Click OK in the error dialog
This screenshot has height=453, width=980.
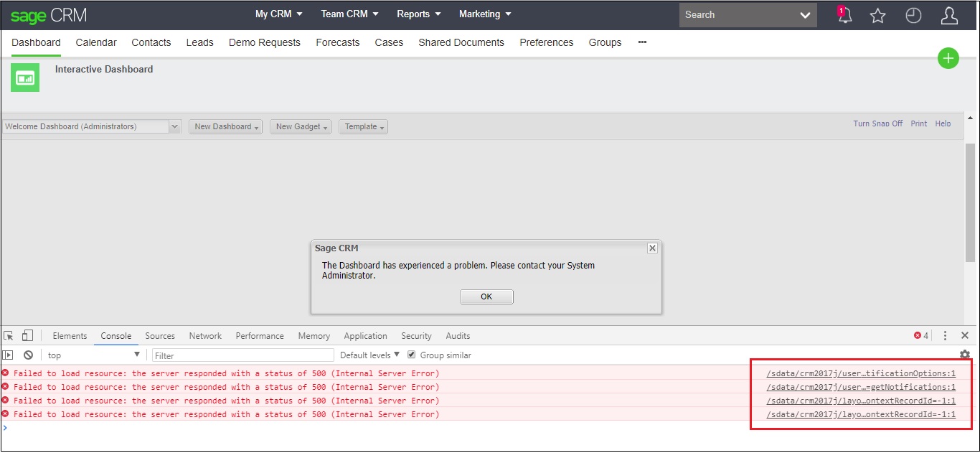click(x=486, y=296)
